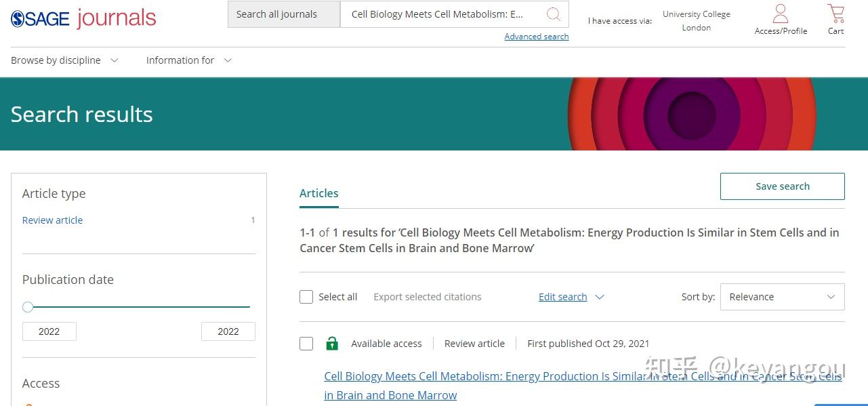Expand Browse by discipline menu

pos(64,60)
